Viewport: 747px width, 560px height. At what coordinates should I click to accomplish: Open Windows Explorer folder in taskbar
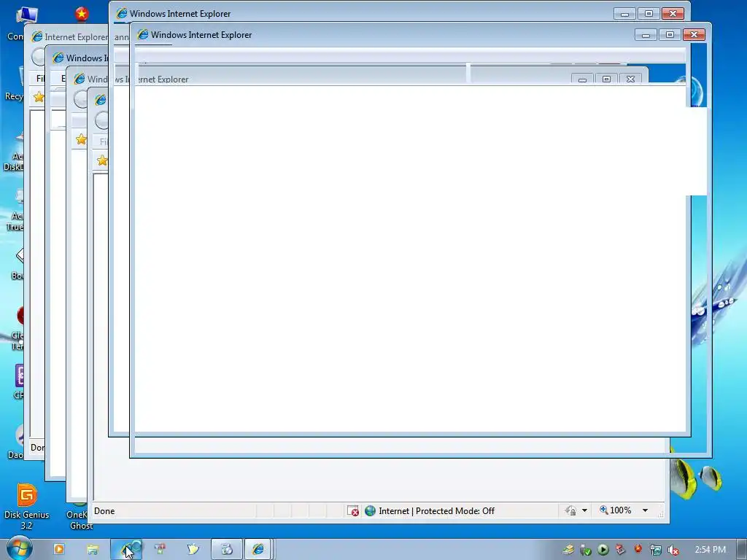(93, 550)
